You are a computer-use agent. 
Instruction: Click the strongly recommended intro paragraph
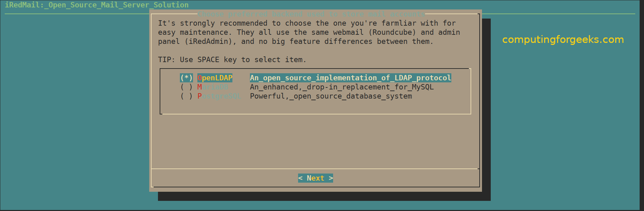(309, 32)
